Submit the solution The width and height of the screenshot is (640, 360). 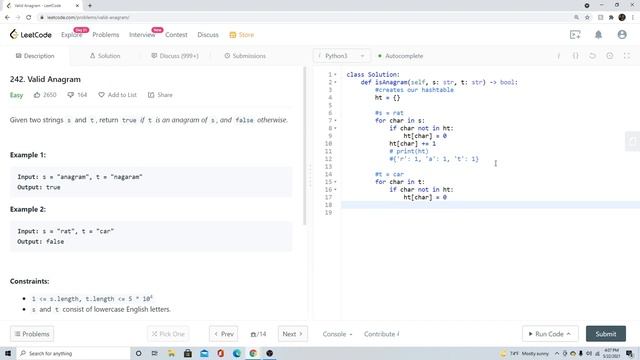(x=606, y=334)
